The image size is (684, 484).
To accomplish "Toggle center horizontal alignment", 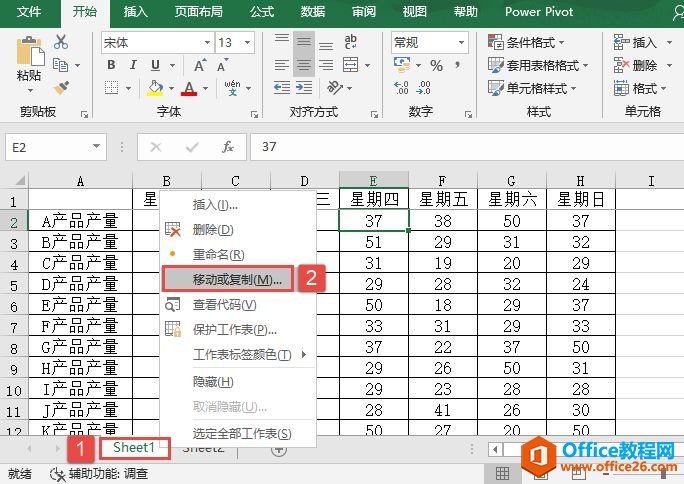I will point(304,65).
